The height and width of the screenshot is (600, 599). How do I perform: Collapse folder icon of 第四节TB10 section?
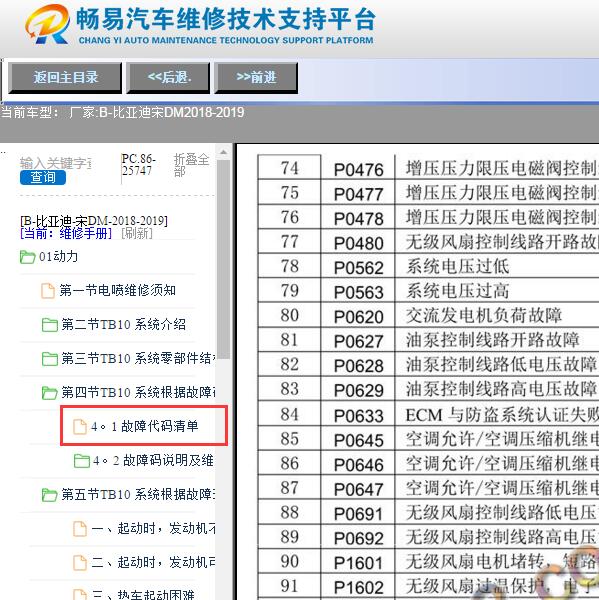pyautogui.click(x=50, y=393)
